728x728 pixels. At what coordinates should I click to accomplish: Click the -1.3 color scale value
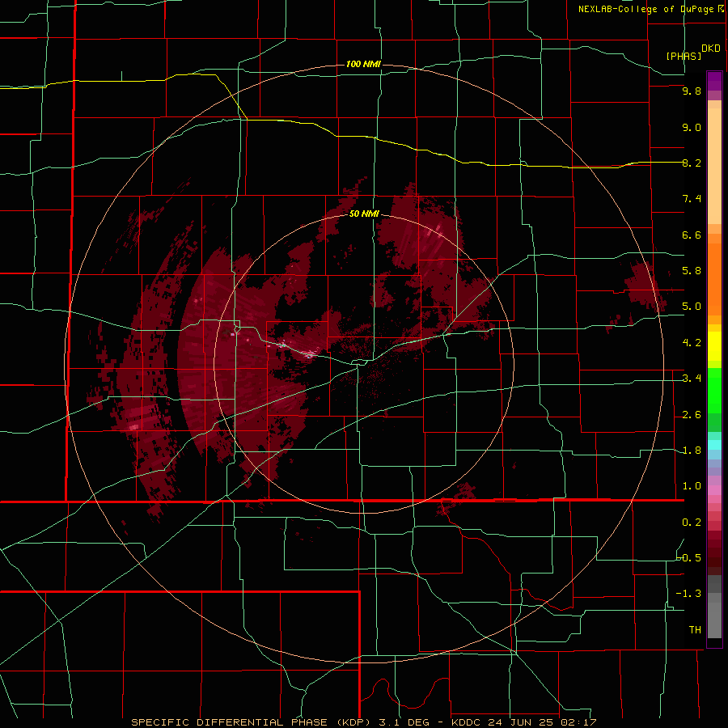[689, 594]
